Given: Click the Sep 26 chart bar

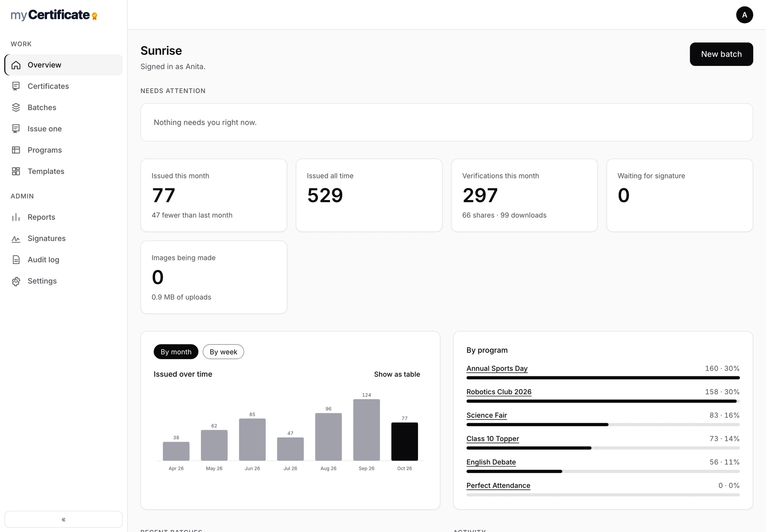Looking at the screenshot, I should 366,430.
